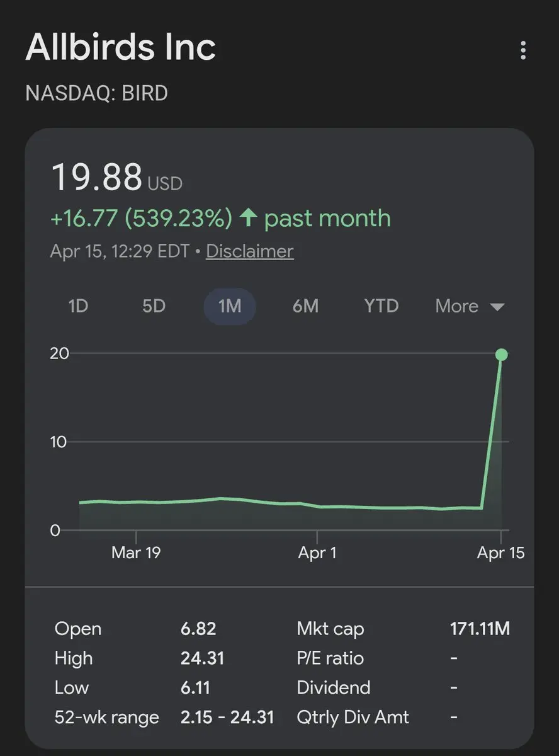Image resolution: width=559 pixels, height=756 pixels.
Task: Open the Disclaimer link
Action: tap(249, 251)
